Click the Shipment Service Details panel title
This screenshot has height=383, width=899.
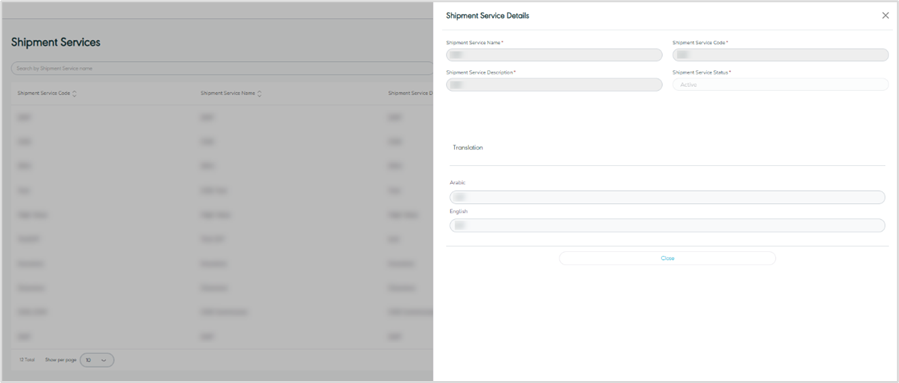tap(487, 16)
